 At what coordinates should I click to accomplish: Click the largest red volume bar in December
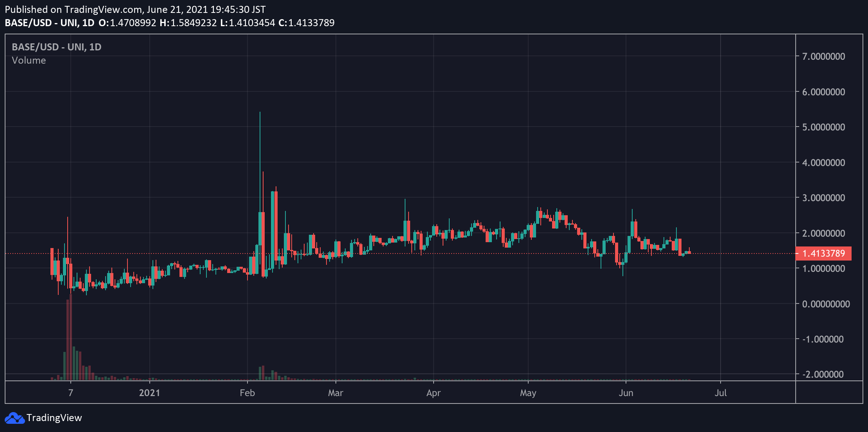[x=71, y=337]
